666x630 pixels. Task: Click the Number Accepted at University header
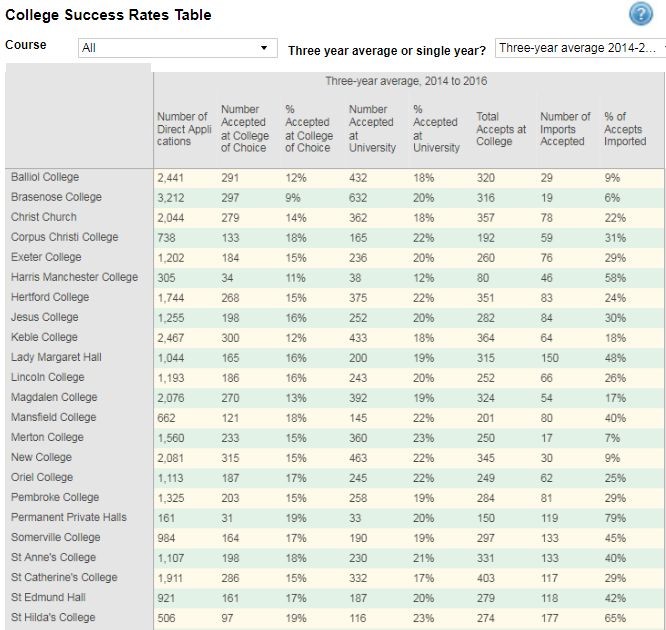coord(371,129)
